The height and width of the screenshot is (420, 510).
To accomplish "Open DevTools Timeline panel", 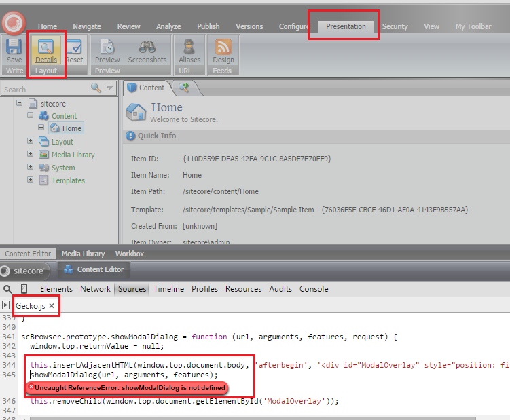I will 169,288.
